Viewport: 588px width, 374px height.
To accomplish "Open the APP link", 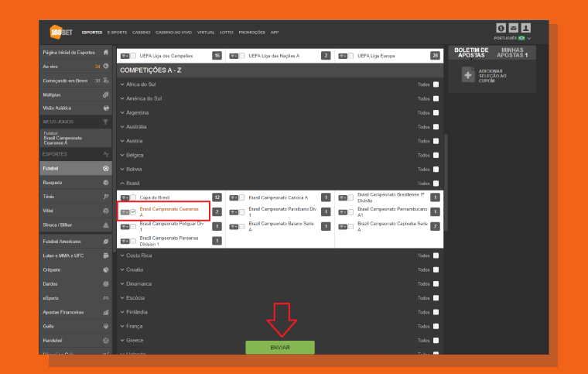I will click(275, 33).
